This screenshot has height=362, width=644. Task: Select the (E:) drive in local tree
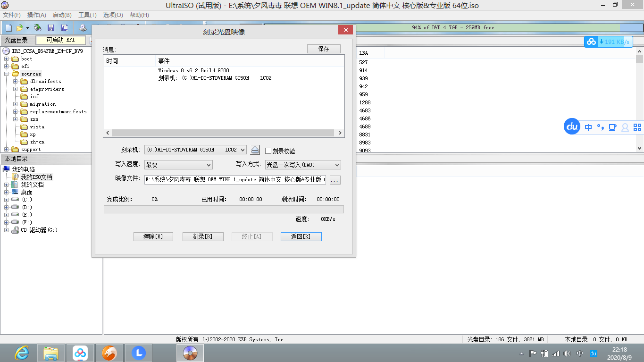(27, 215)
